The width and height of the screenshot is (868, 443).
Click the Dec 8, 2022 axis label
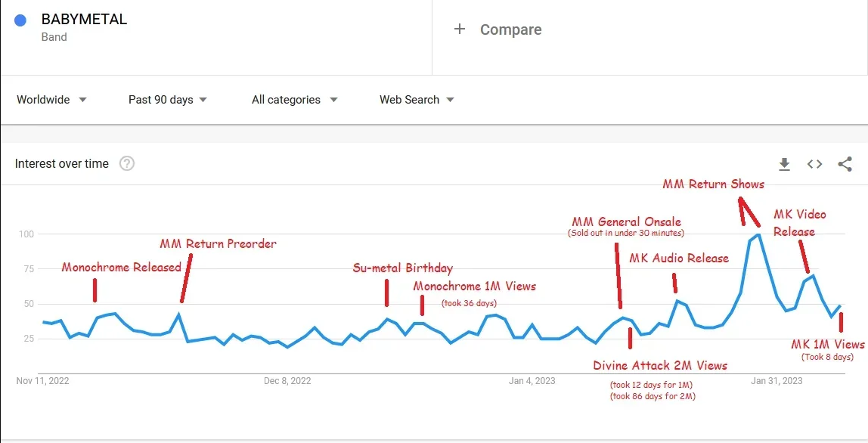coord(287,380)
